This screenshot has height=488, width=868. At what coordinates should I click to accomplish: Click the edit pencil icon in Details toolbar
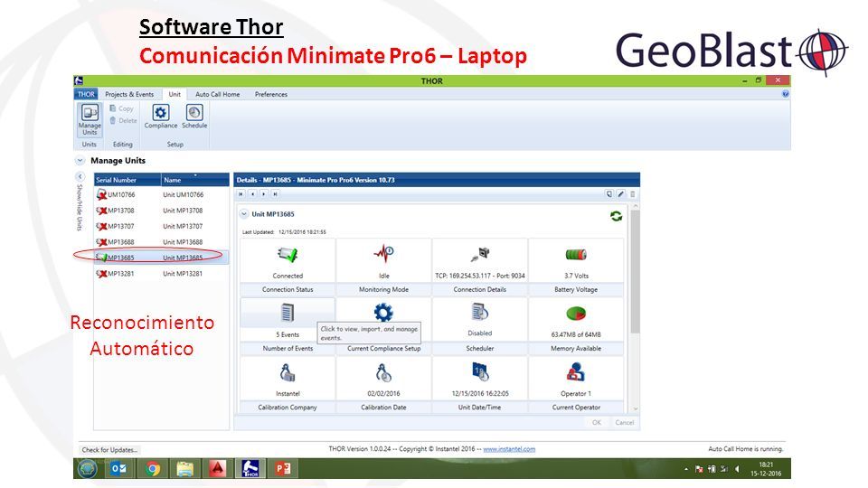(x=620, y=194)
